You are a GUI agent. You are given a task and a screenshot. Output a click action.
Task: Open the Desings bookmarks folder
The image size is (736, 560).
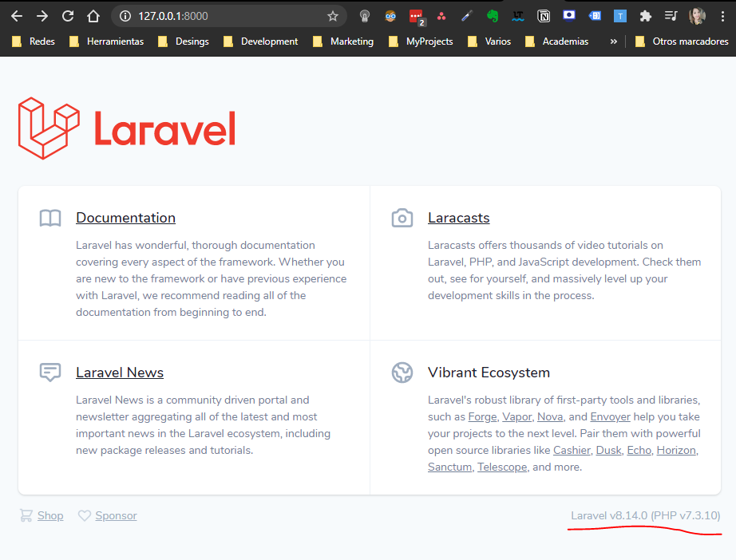[184, 41]
